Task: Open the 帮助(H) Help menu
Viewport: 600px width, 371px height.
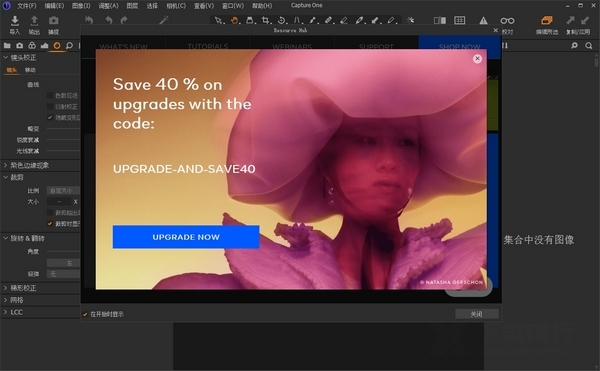Action: click(x=262, y=6)
